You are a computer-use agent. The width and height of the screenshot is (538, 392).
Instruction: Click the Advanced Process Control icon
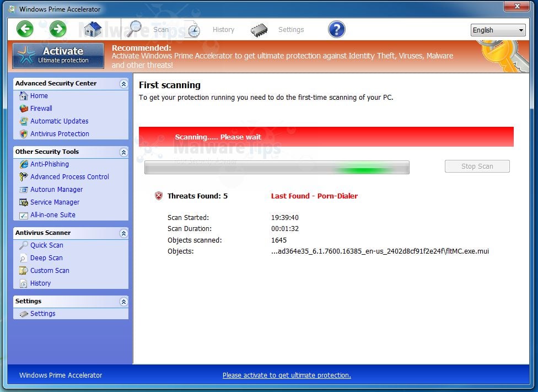click(23, 177)
